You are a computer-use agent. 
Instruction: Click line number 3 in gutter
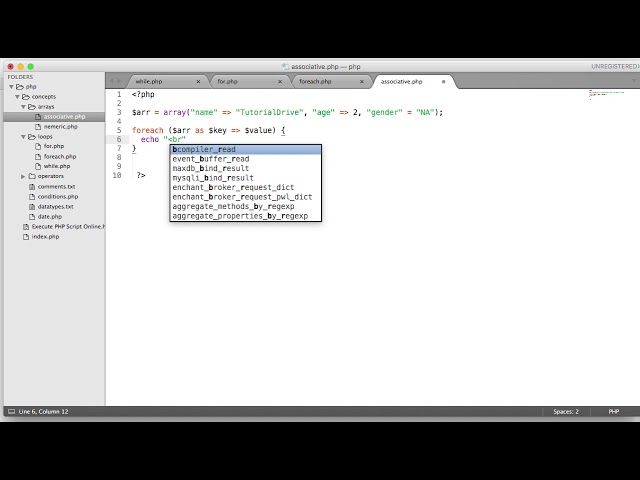[119, 112]
